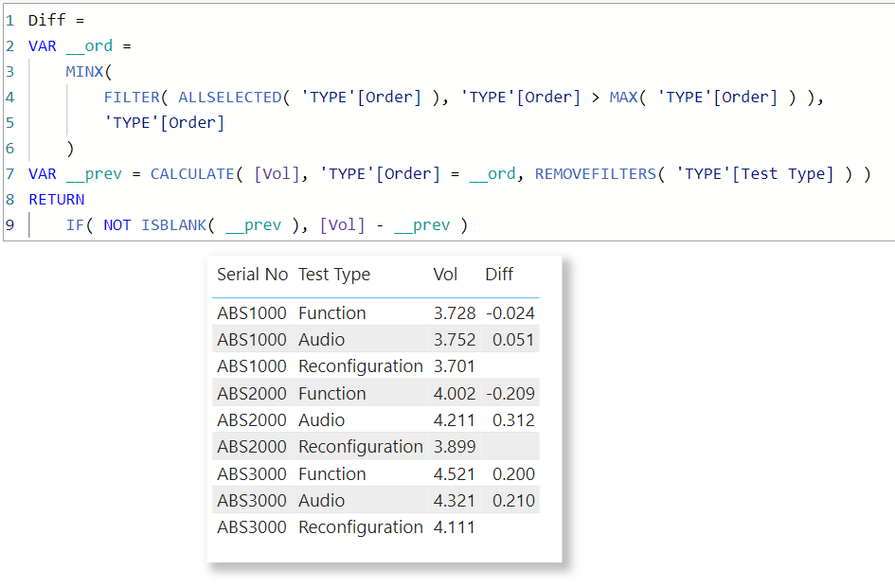
Task: Click the MINX function in line 3
Action: [x=84, y=72]
